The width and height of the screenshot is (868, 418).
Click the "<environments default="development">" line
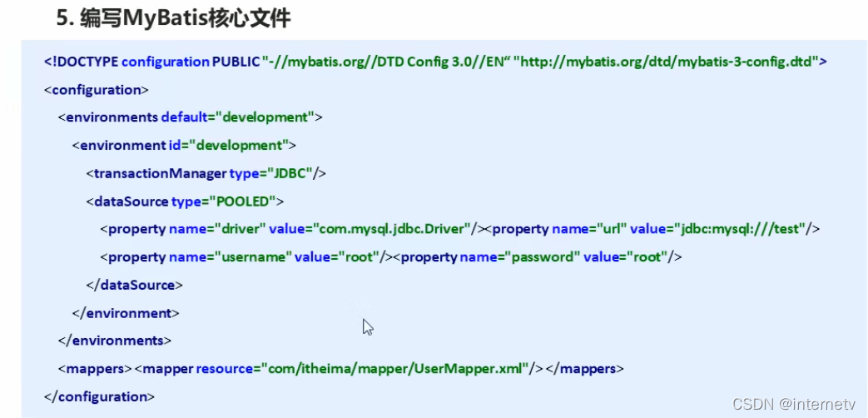tap(190, 117)
